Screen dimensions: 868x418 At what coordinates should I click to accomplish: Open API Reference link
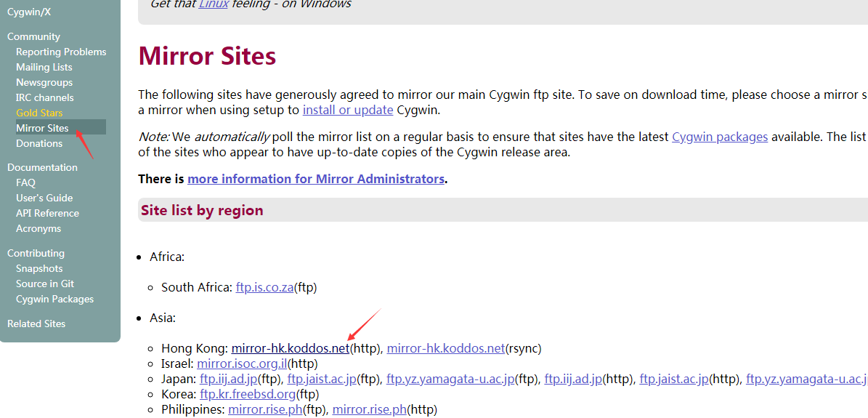point(47,213)
